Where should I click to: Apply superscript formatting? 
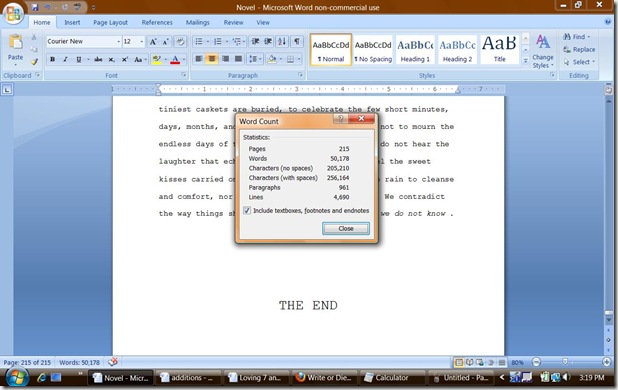coord(125,59)
